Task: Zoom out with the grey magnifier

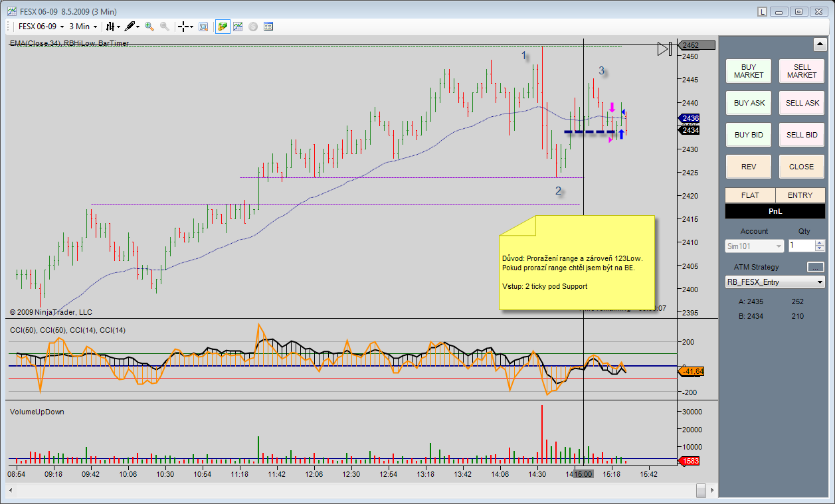Action: point(164,27)
